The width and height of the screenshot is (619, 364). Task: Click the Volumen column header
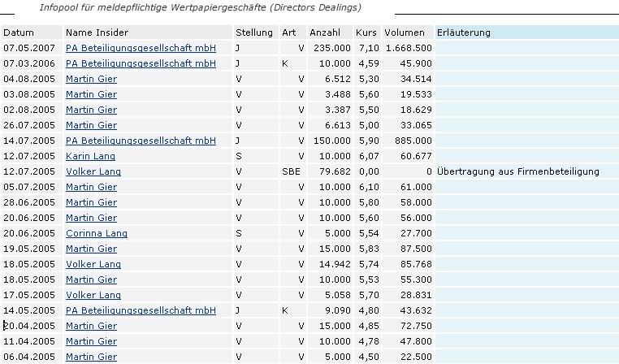405,32
